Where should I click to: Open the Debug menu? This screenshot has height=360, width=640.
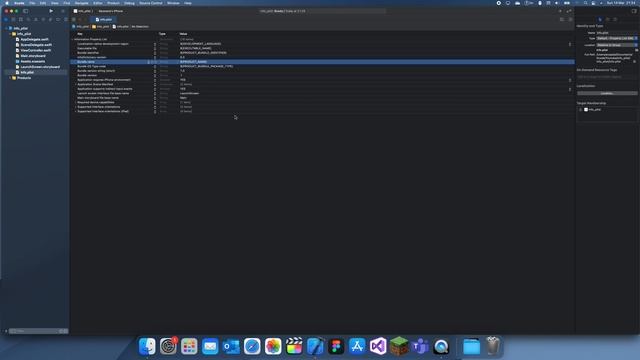pos(129,3)
